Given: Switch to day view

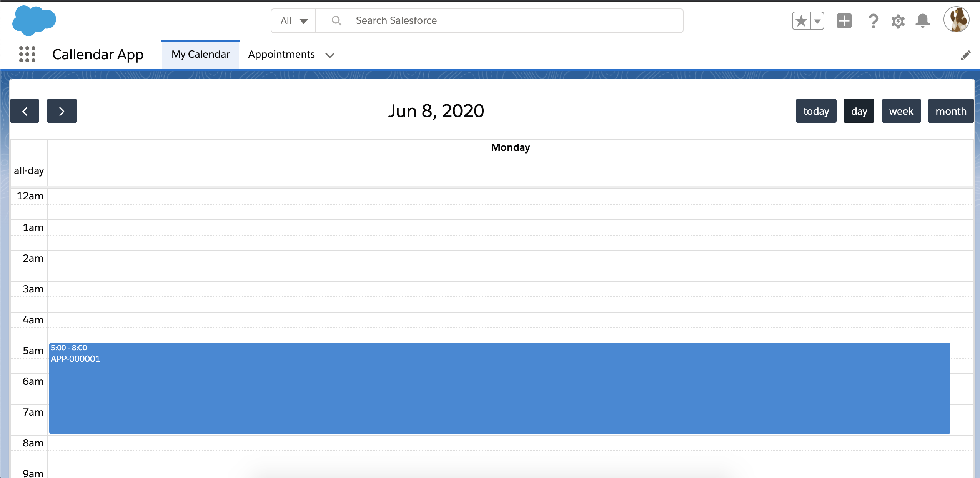Looking at the screenshot, I should tap(859, 111).
